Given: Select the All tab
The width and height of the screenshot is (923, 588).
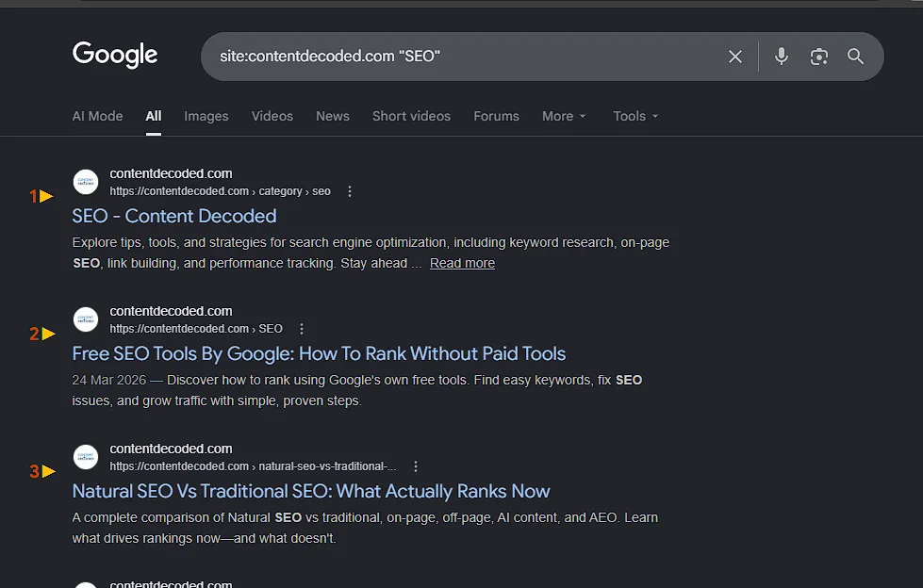Looking at the screenshot, I should point(154,117).
